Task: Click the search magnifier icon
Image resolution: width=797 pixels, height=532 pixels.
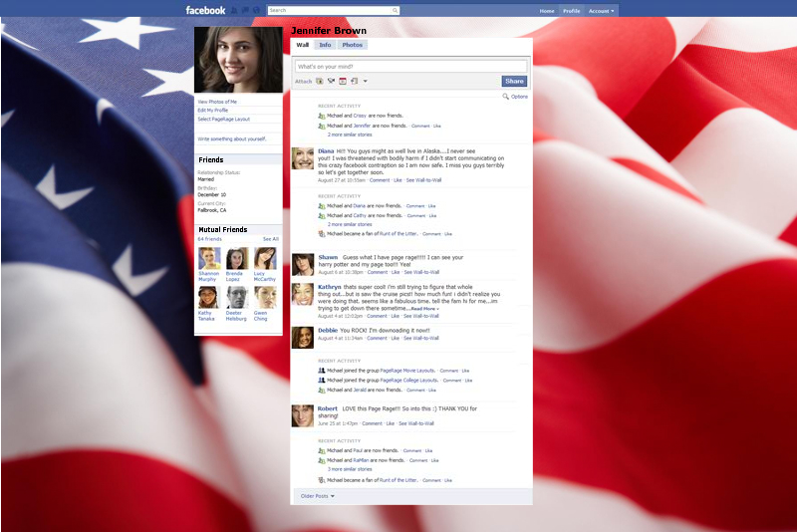Action: (396, 10)
